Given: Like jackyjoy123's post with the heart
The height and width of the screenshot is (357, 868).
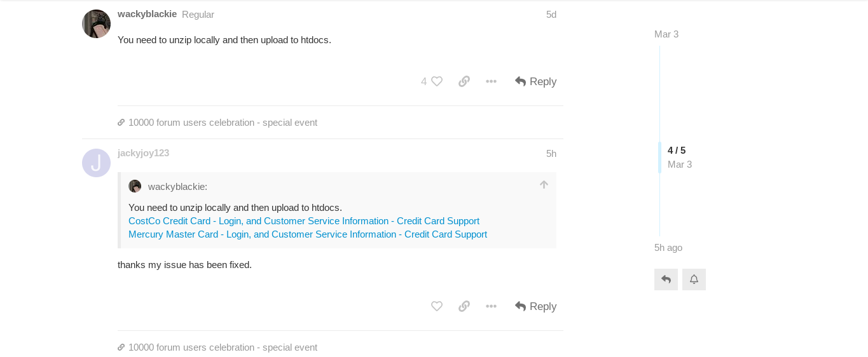Looking at the screenshot, I should coord(437,306).
